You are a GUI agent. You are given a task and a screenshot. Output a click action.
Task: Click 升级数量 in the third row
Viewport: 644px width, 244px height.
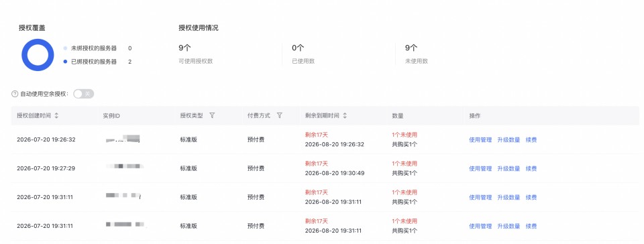pyautogui.click(x=509, y=197)
